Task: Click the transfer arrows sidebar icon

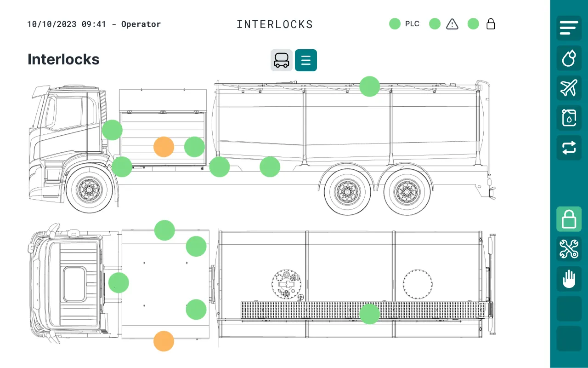Action: pyautogui.click(x=569, y=148)
